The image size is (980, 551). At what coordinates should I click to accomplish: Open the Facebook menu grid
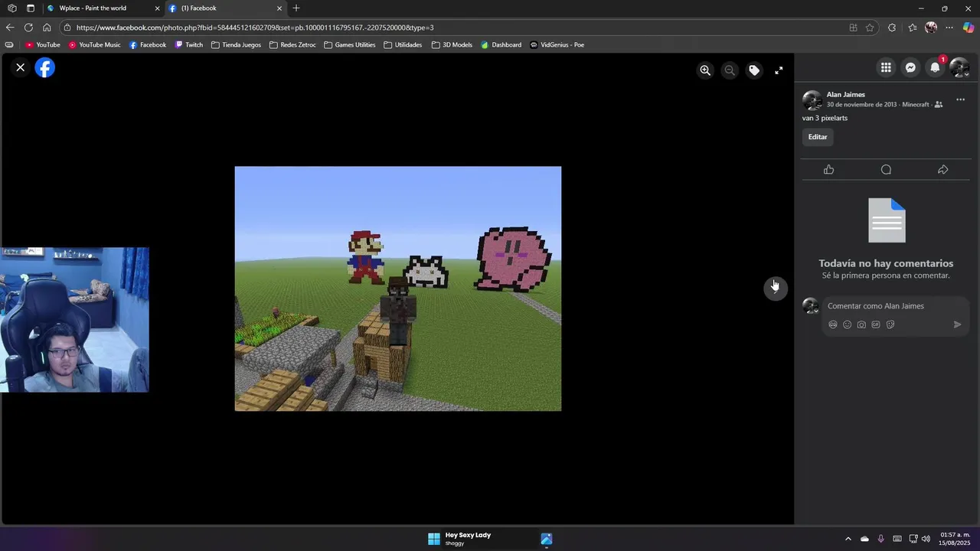click(886, 68)
